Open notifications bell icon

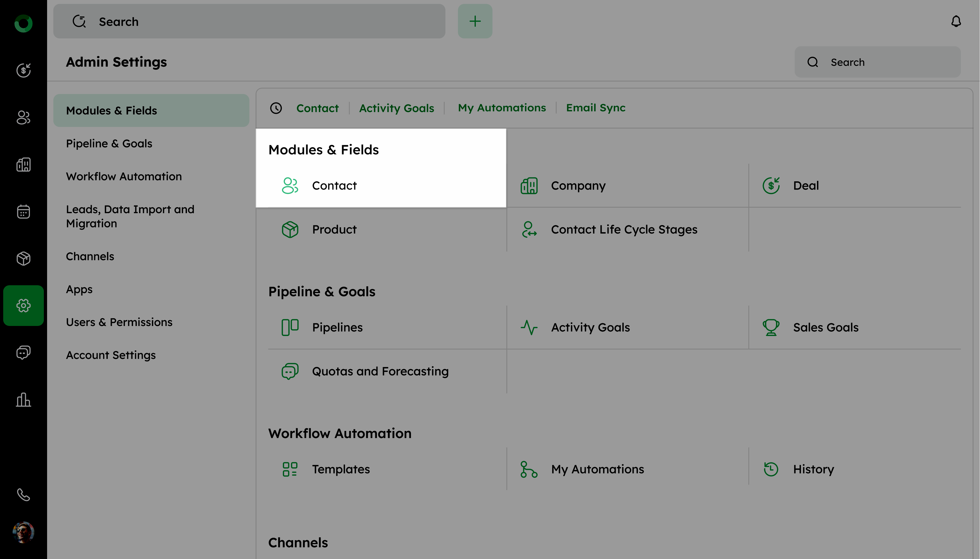(956, 21)
